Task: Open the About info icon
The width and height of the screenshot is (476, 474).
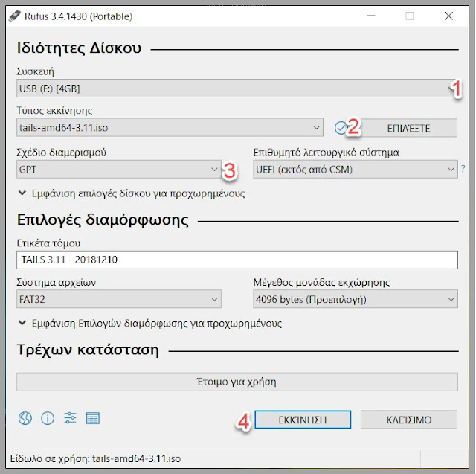Action: [48, 419]
